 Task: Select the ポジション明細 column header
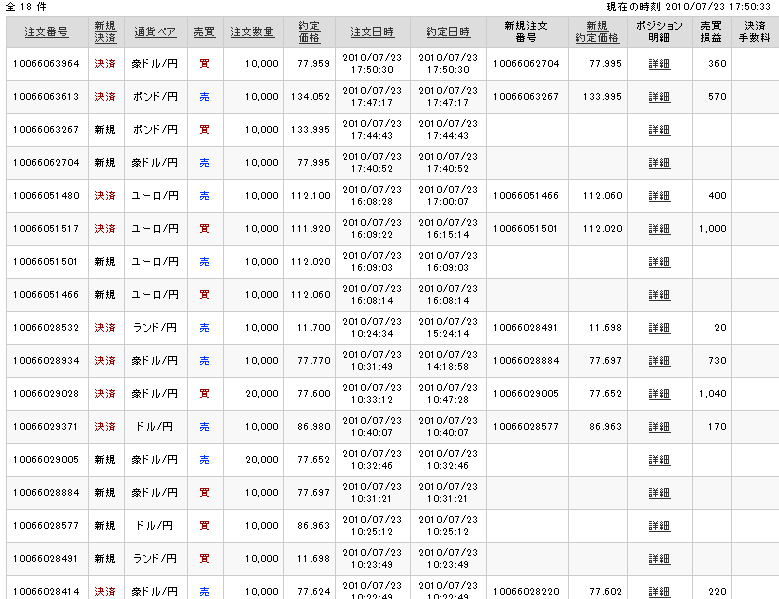(659, 32)
